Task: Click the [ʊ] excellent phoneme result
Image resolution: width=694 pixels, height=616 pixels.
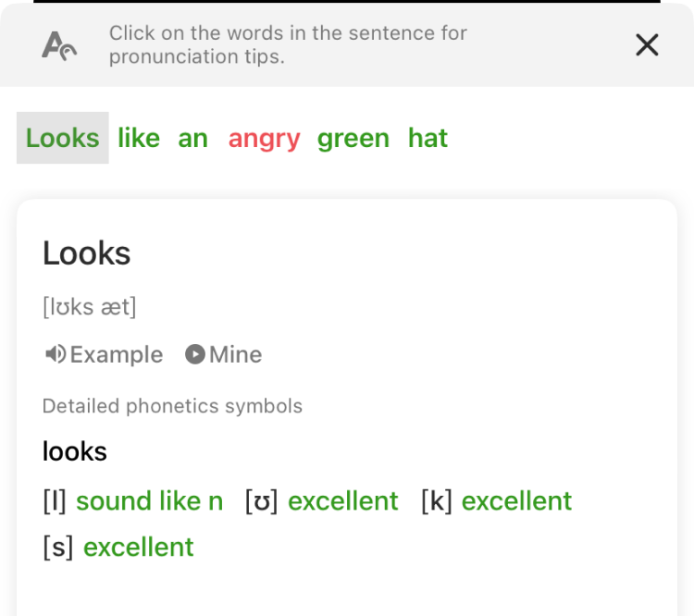Action: [342, 500]
